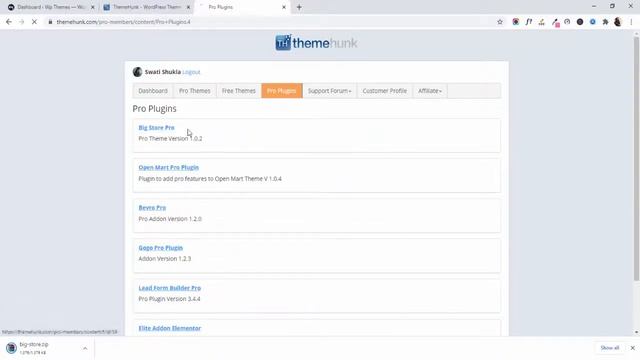This screenshot has height=360, width=640.
Task: Click text Pro Theme Version 1.0.2
Action: point(170,138)
